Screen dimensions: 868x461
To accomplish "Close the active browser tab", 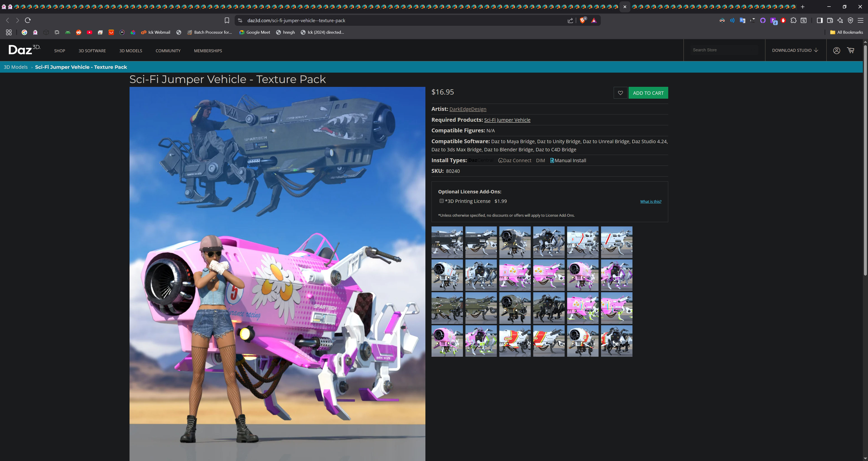I will [x=625, y=7].
